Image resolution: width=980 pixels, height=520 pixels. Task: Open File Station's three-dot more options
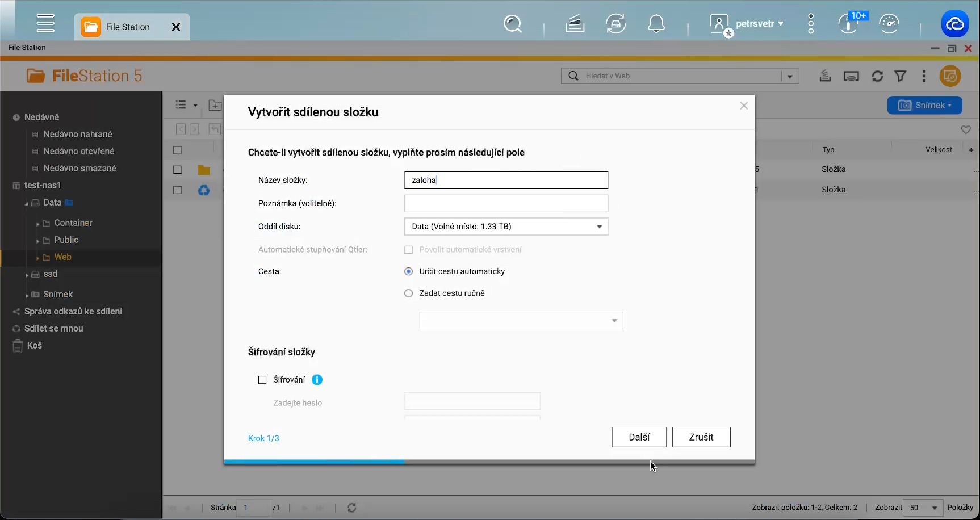click(924, 76)
